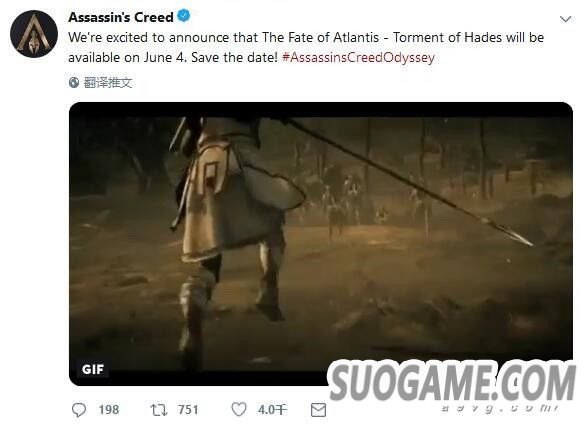
Task: Click the 751 retweets count
Action: point(188,410)
